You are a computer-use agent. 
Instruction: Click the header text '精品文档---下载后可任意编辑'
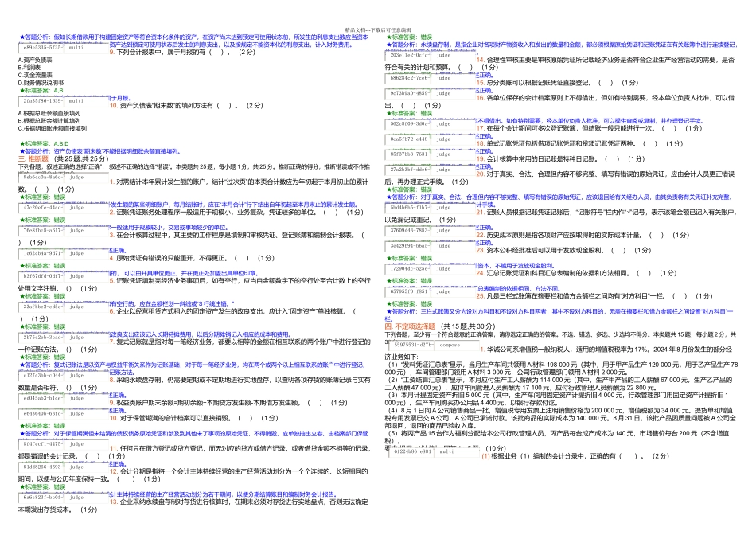pos(378,30)
